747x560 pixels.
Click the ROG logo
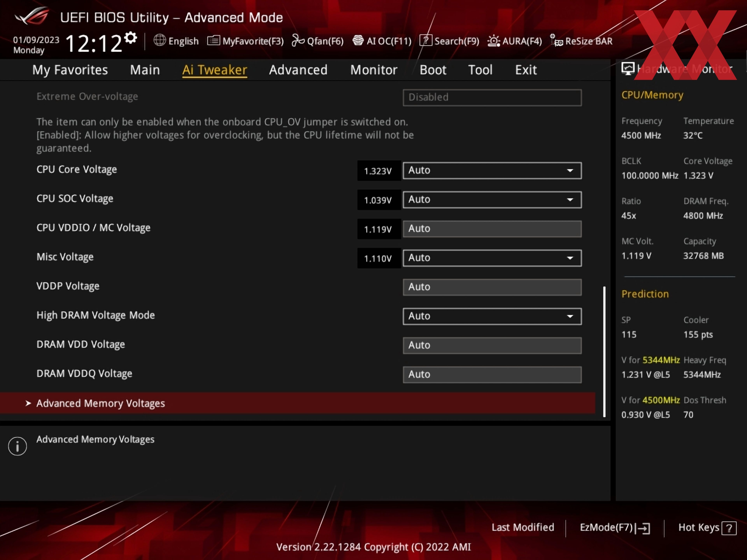pyautogui.click(x=32, y=16)
